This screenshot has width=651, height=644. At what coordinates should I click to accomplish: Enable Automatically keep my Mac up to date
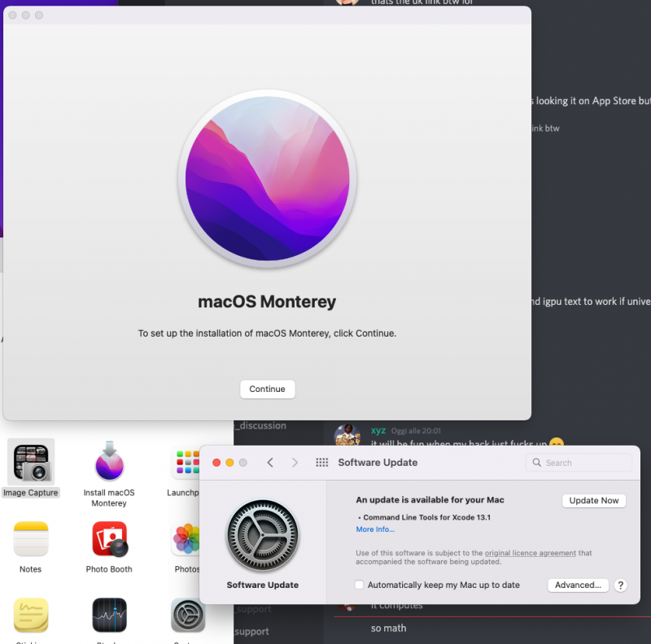click(359, 585)
